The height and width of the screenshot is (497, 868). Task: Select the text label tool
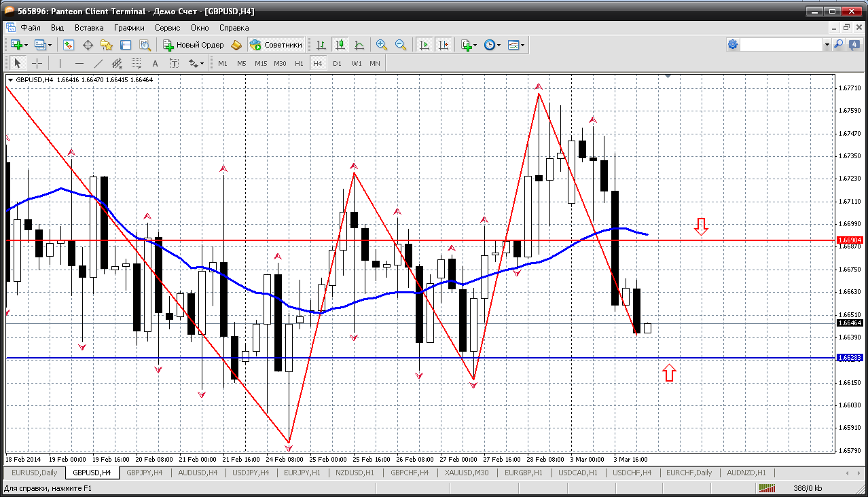click(x=174, y=63)
